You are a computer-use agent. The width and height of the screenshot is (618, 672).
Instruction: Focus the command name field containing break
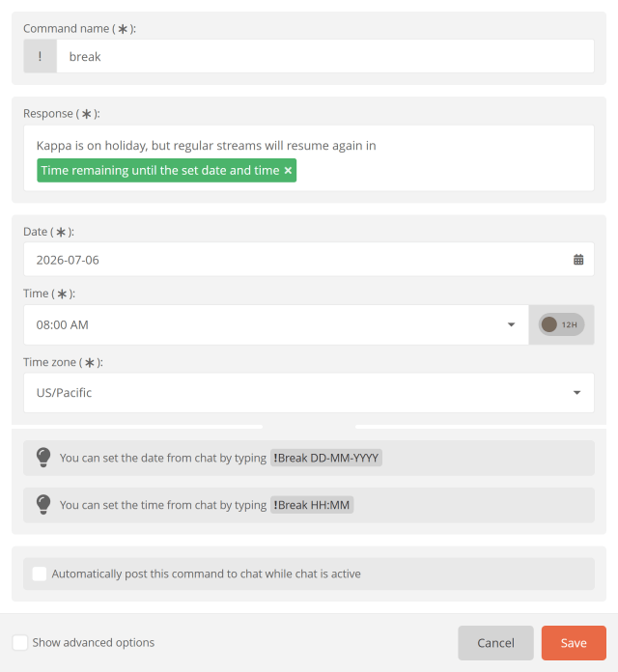click(x=324, y=56)
